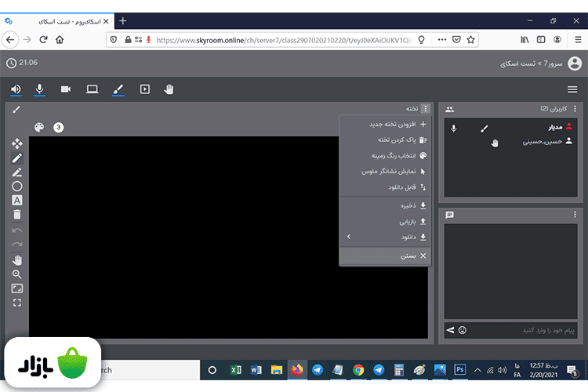Choose افزودن تخته جدید from menu

[385, 124]
